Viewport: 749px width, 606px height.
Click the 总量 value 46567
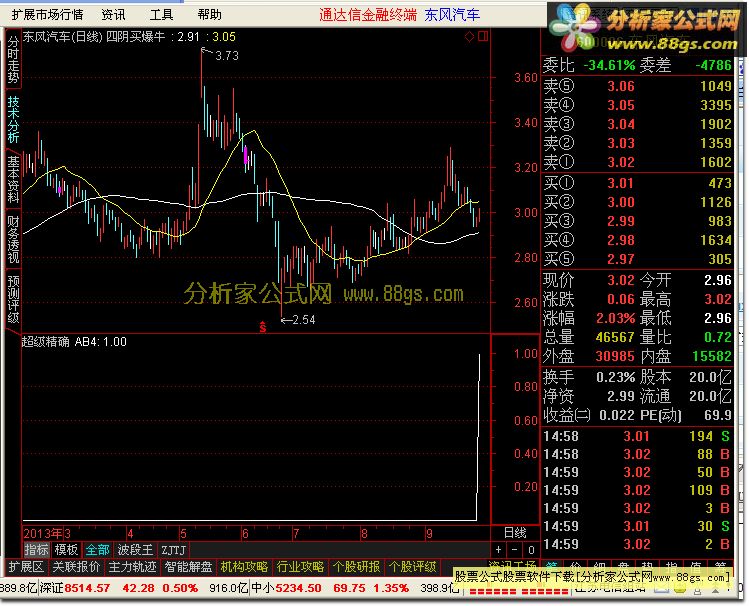tap(615, 337)
